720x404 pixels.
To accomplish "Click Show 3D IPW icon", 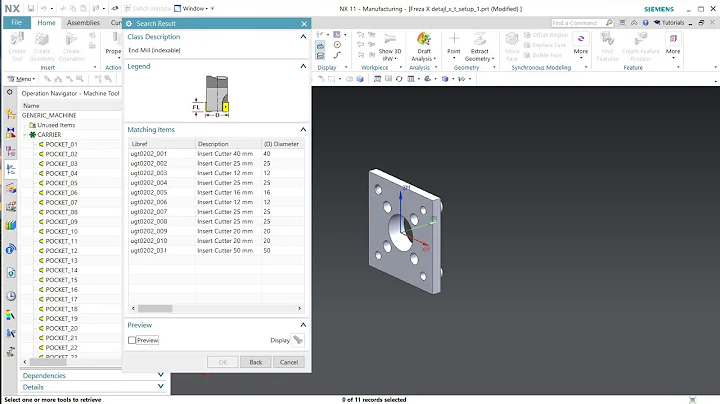I will (390, 39).
